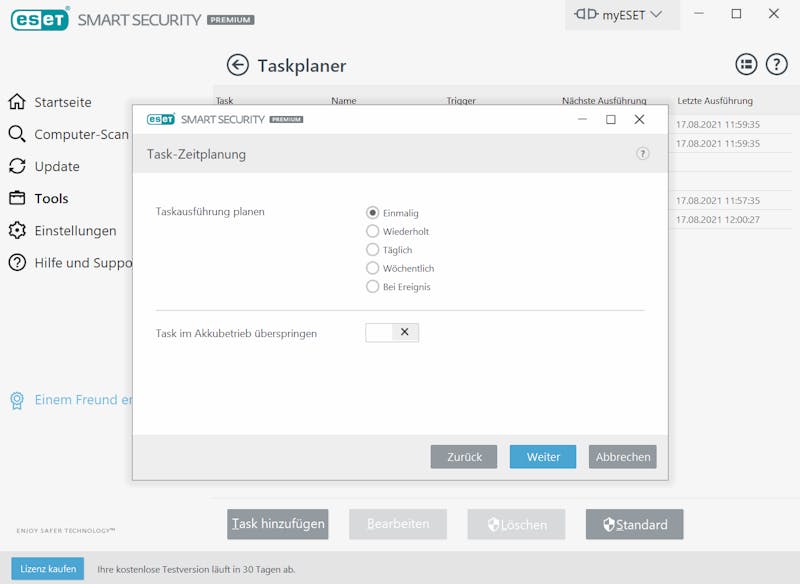Image resolution: width=800 pixels, height=584 pixels.
Task: Open help icon in the main window header
Action: 777,65
